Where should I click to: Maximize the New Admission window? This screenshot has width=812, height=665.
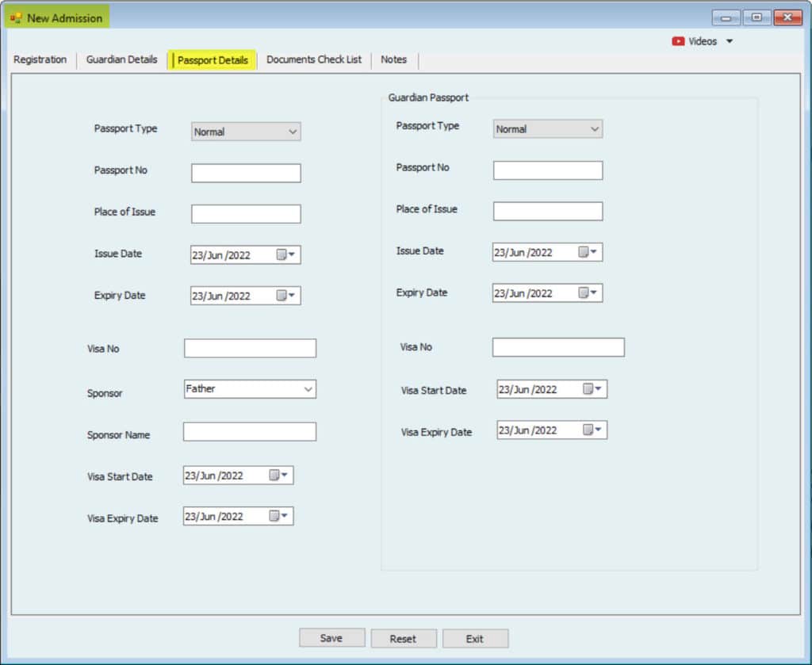click(x=756, y=17)
